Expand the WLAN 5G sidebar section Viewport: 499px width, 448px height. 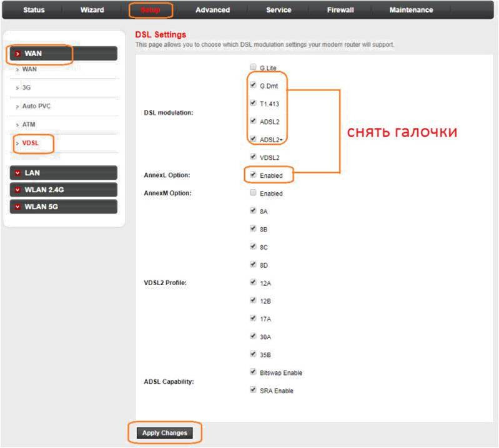click(62, 207)
